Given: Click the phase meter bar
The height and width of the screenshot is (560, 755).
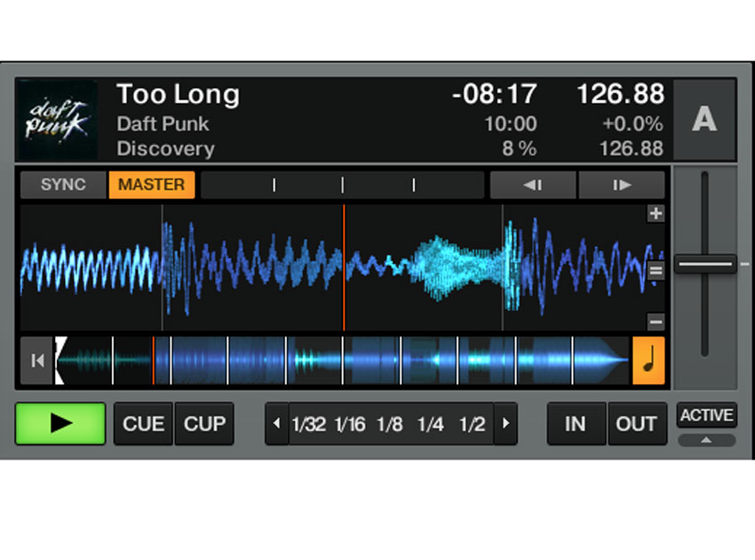Looking at the screenshot, I should (342, 185).
